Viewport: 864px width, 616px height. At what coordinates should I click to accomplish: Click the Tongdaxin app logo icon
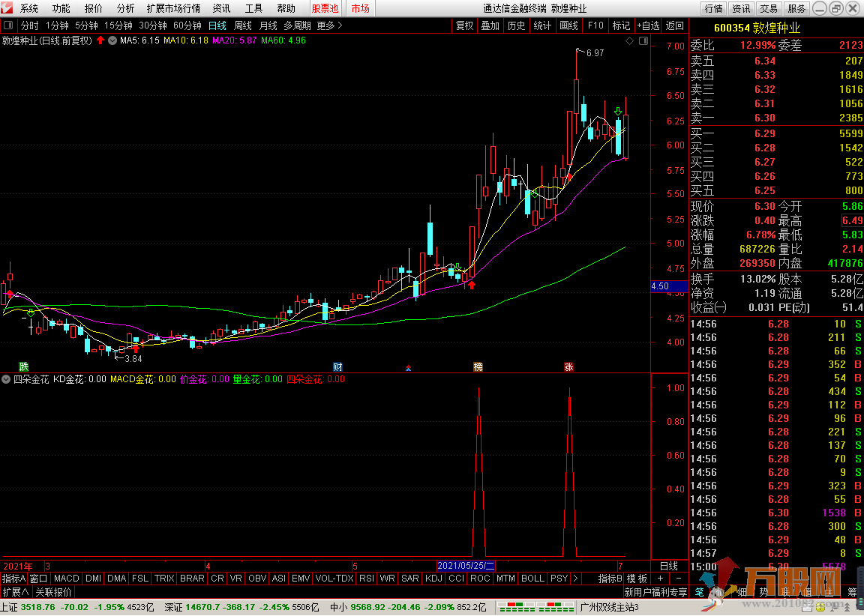click(6, 7)
